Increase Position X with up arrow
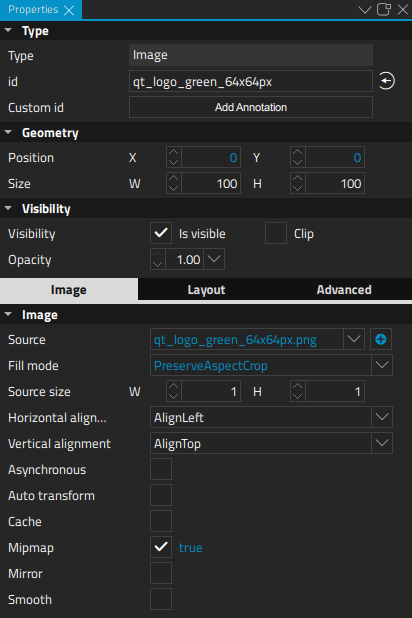Screen dimensions: 412x618 click(173, 153)
